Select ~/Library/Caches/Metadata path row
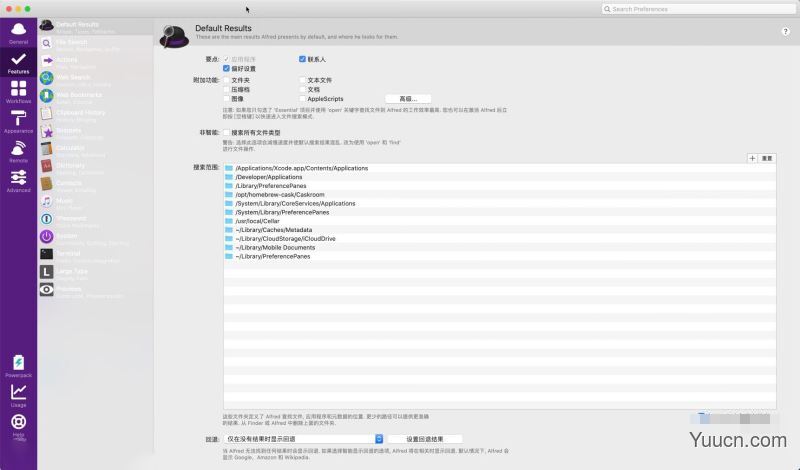The width and height of the screenshot is (800, 470). pyautogui.click(x=499, y=230)
